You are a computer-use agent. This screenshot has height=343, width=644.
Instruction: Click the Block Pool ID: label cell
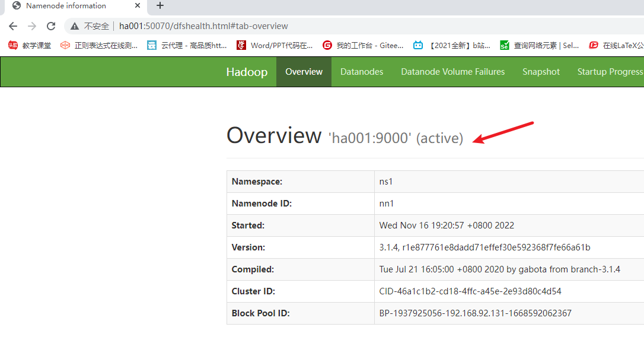(301, 313)
